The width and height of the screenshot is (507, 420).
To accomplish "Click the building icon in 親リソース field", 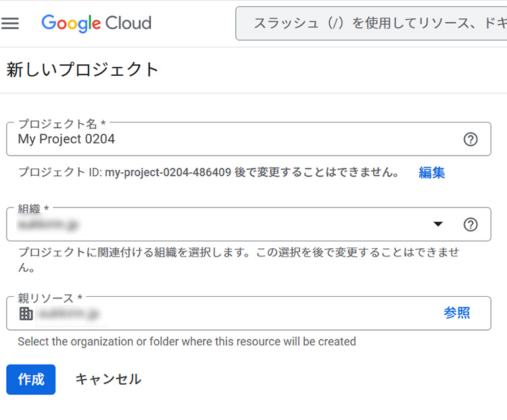I will (26, 313).
